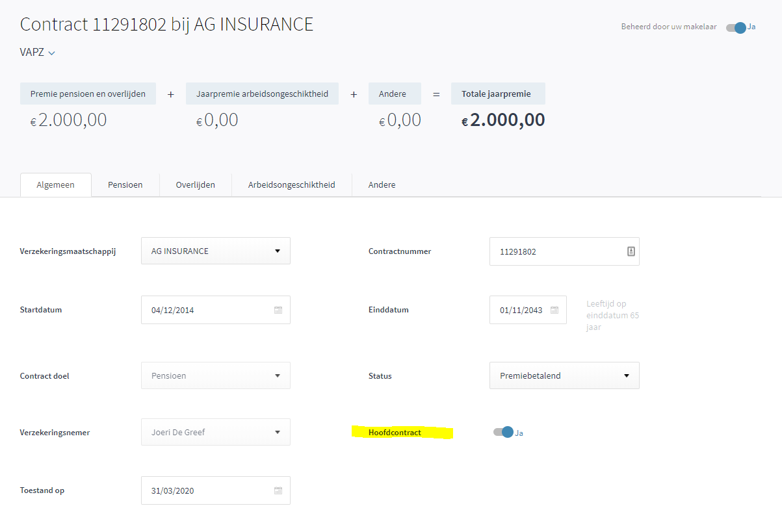Expand the VAPZ contract type chevron

[51, 53]
